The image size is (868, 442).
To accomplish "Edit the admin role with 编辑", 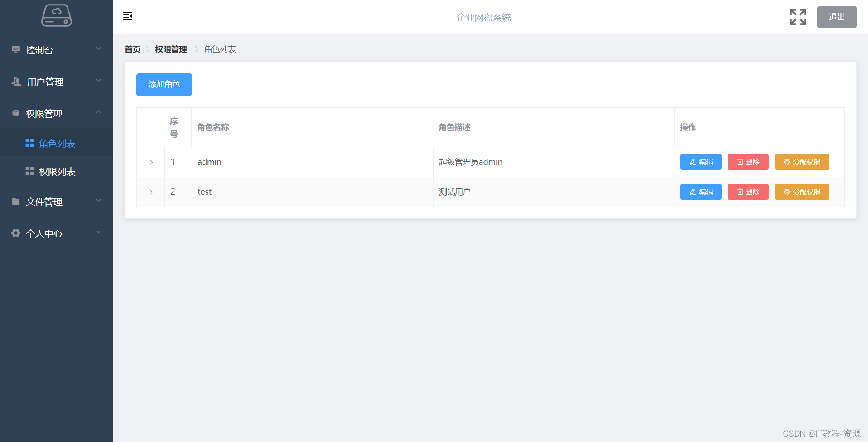I will point(701,162).
